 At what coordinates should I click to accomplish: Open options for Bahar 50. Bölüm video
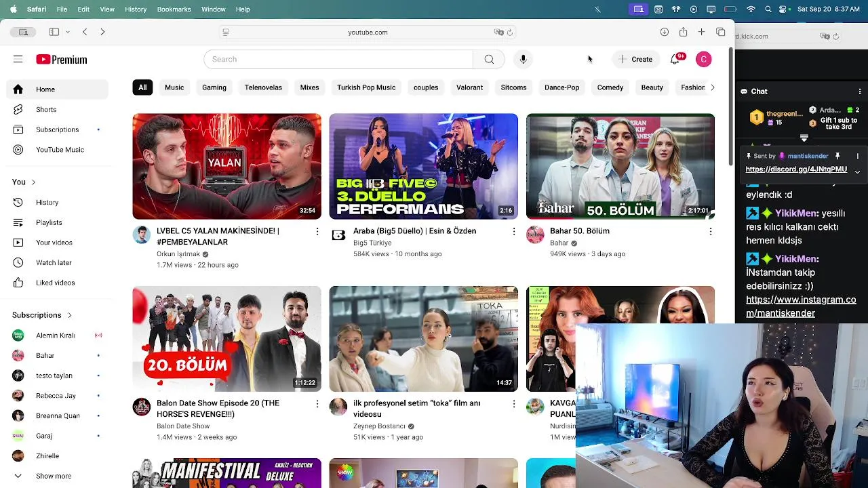[x=710, y=232]
